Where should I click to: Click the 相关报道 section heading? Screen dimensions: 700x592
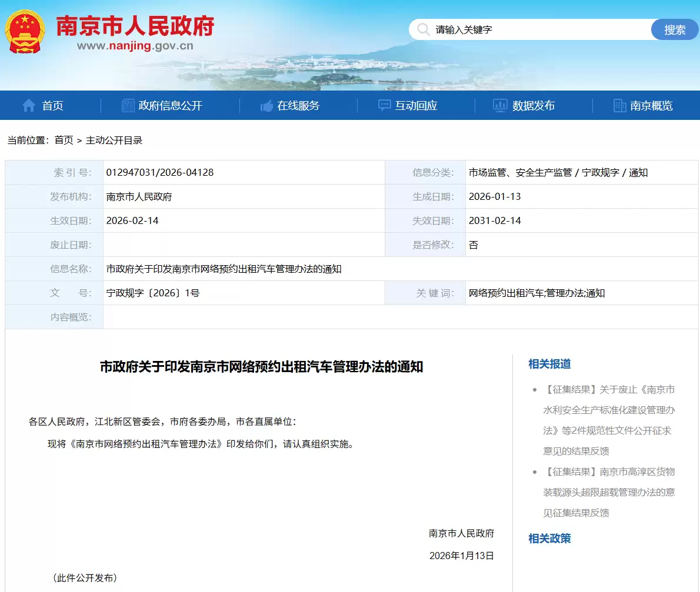(548, 364)
